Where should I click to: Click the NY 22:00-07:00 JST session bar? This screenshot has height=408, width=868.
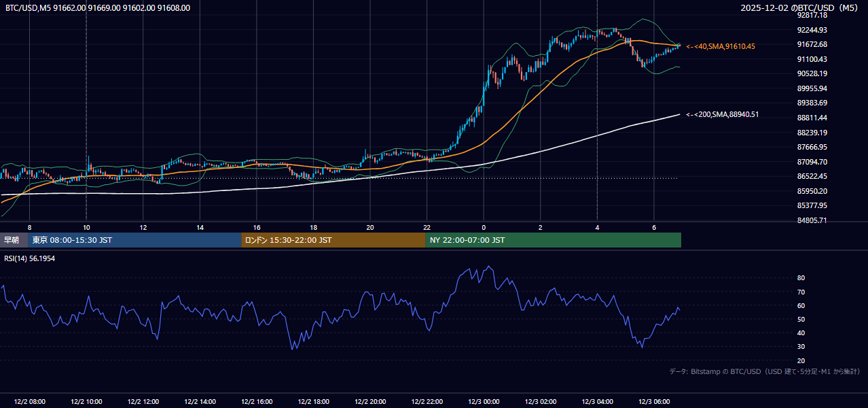(554, 240)
